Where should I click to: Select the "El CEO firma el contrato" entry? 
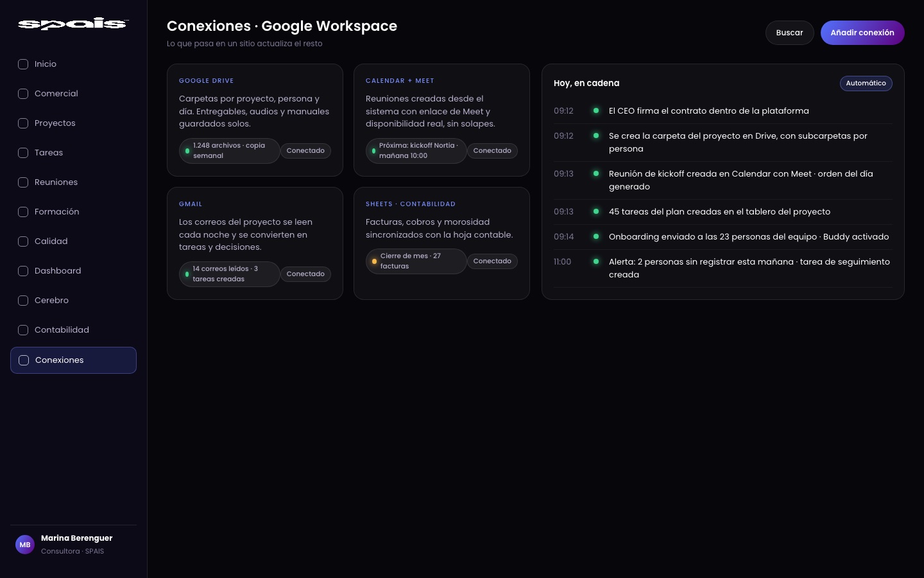[723, 111]
